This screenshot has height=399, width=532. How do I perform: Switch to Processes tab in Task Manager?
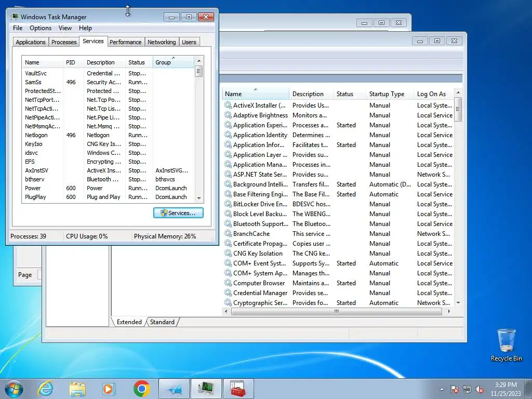(64, 42)
